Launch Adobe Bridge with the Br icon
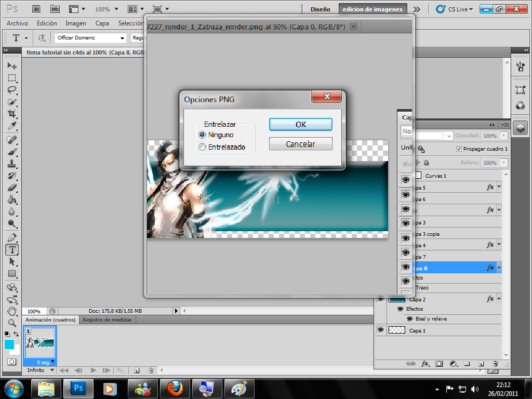Image resolution: width=532 pixels, height=399 pixels. pyautogui.click(x=36, y=9)
